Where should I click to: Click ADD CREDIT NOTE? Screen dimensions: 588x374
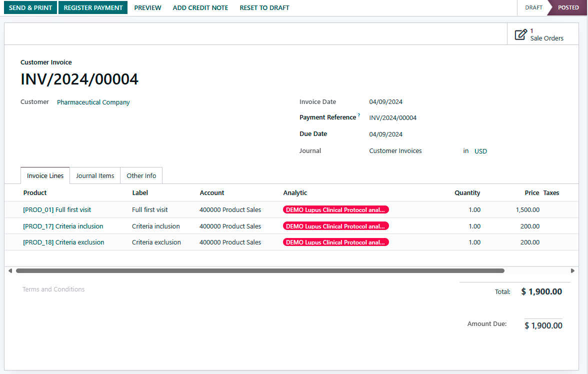click(x=200, y=7)
